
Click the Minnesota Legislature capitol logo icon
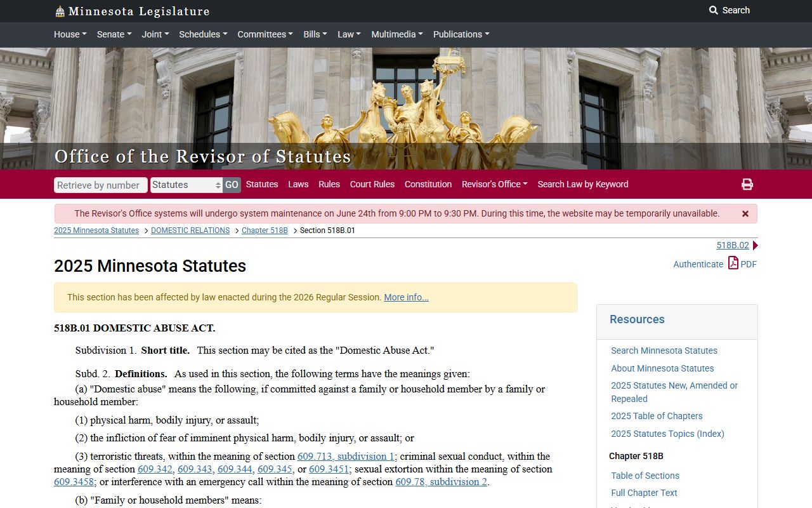pos(60,11)
